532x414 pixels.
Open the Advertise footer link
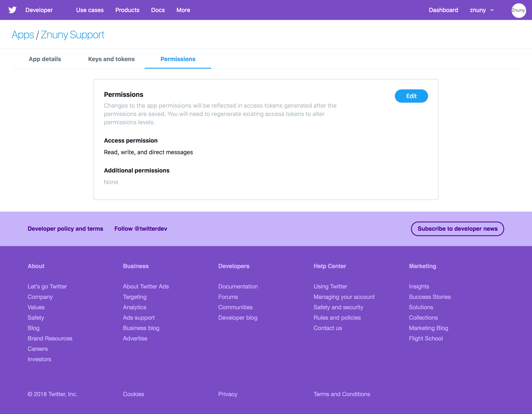tap(135, 338)
